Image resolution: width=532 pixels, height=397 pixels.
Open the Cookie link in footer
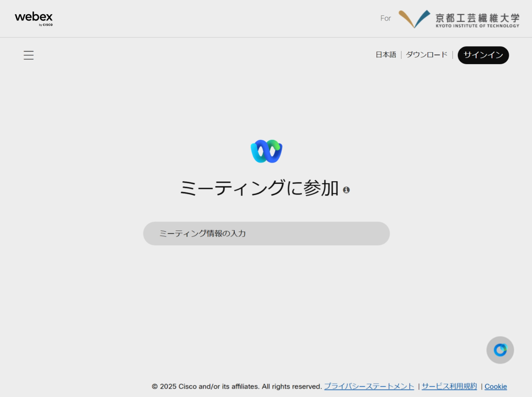pos(495,387)
